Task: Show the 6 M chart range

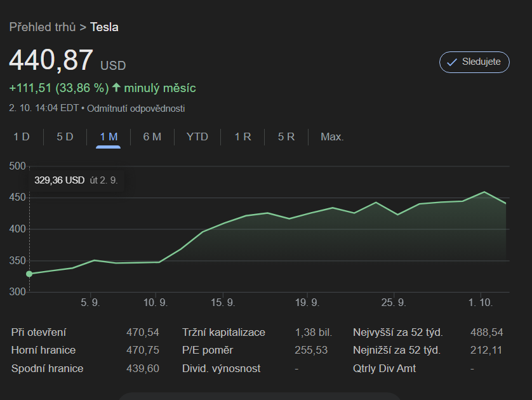Action: pos(152,137)
